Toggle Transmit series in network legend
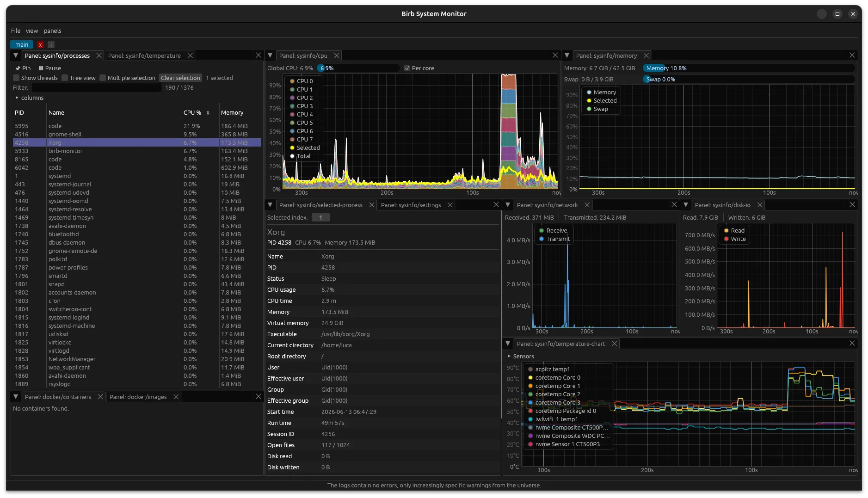 coord(554,239)
